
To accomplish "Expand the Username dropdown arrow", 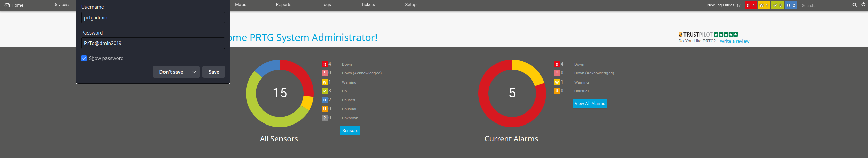I will tap(220, 18).
